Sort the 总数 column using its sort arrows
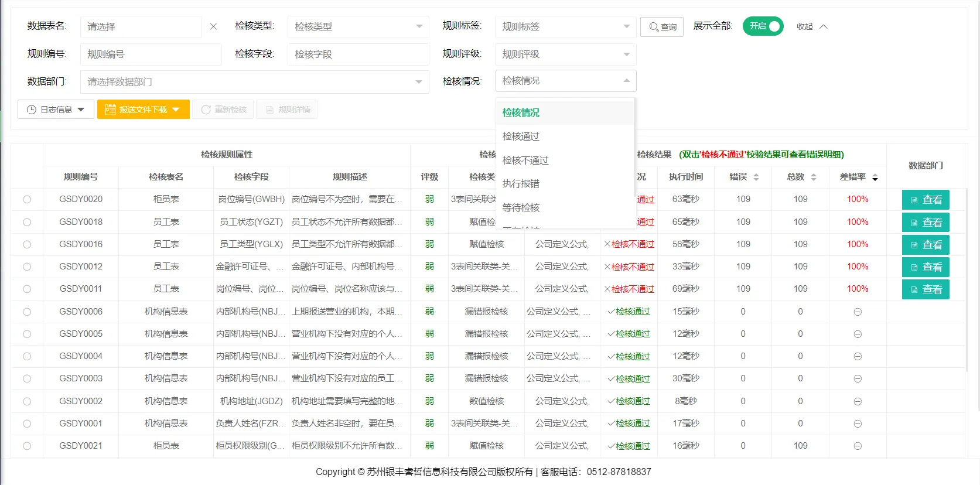The image size is (980, 485). [x=813, y=177]
